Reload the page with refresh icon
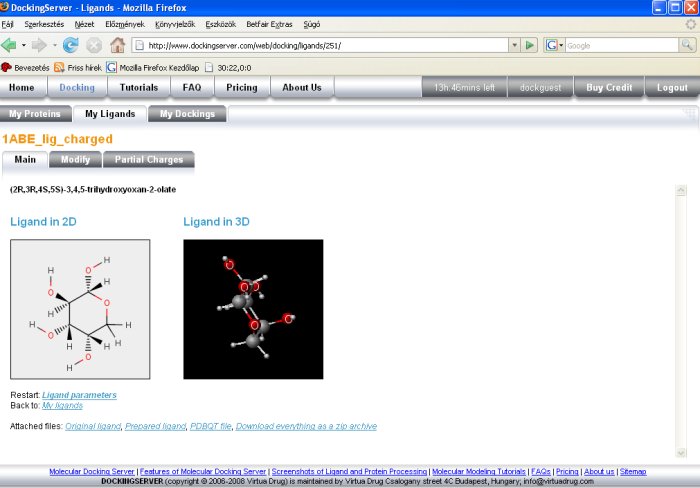Image resolution: width=700 pixels, height=488 pixels. click(71, 45)
